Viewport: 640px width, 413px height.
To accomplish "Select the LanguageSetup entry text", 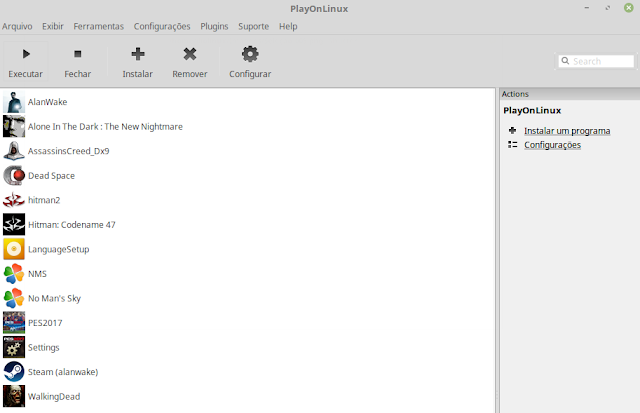I will pos(58,249).
